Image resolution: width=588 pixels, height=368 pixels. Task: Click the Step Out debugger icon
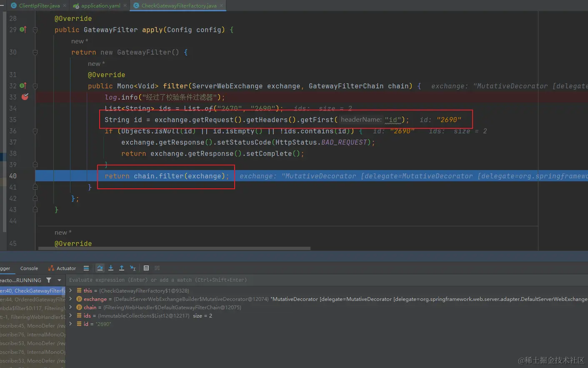tap(122, 268)
